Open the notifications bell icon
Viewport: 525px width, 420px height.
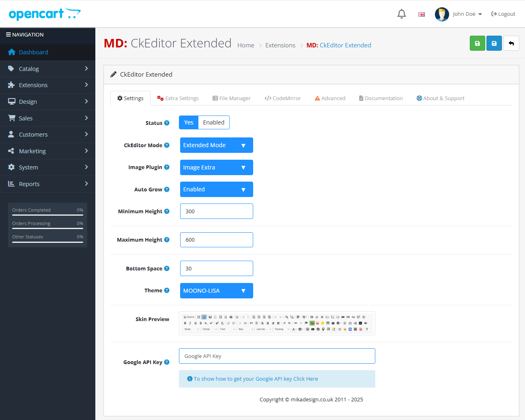pos(402,14)
